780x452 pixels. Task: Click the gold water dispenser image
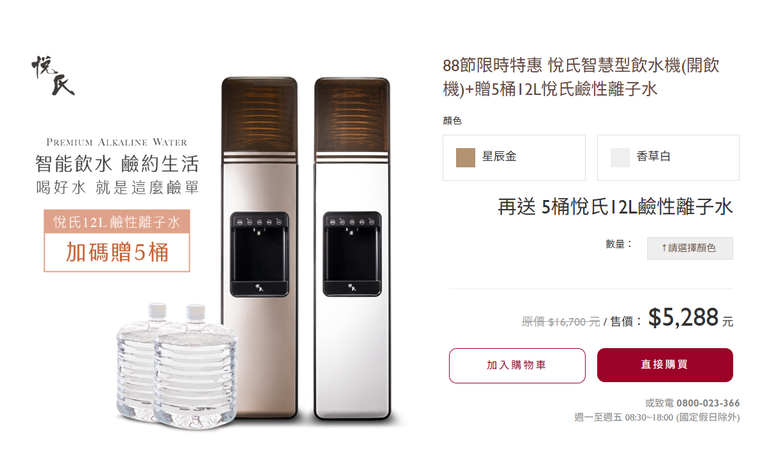[259, 248]
